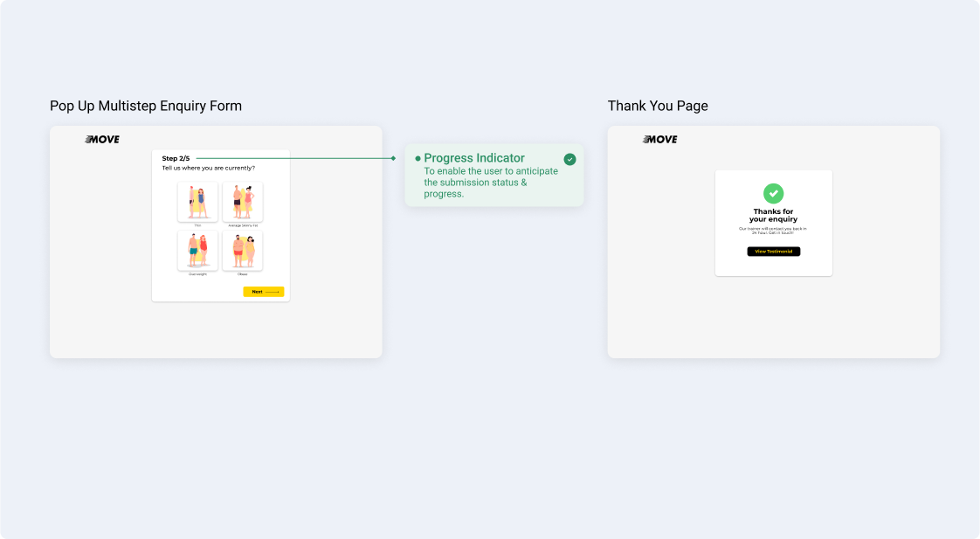Click the Progress Indicator description text
980x539 pixels.
click(x=490, y=183)
